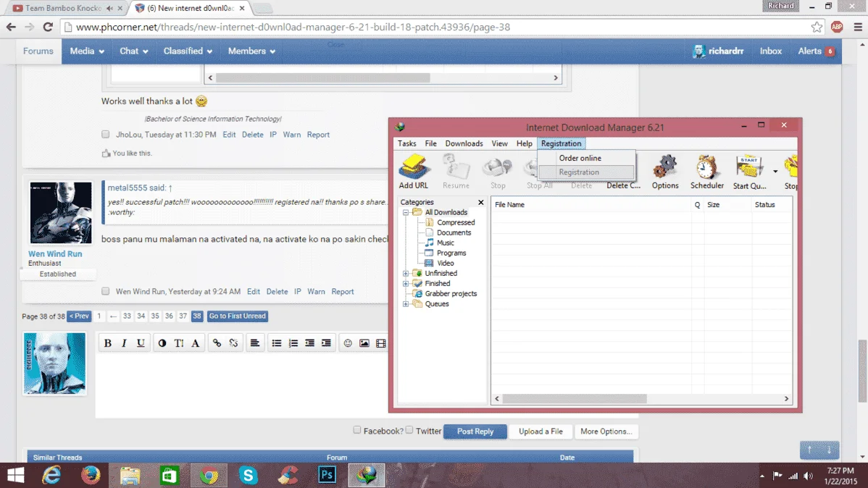Click the Upload a File button
This screenshot has width=868, height=488.
[541, 432]
